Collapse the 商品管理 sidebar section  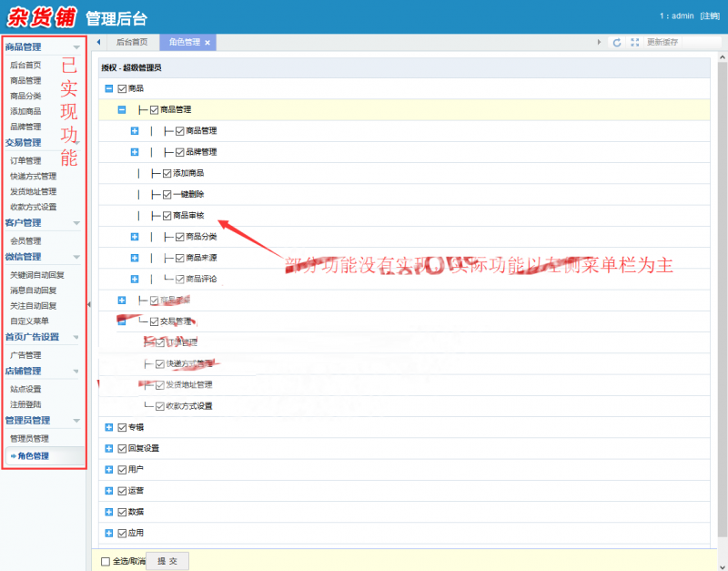click(x=76, y=47)
